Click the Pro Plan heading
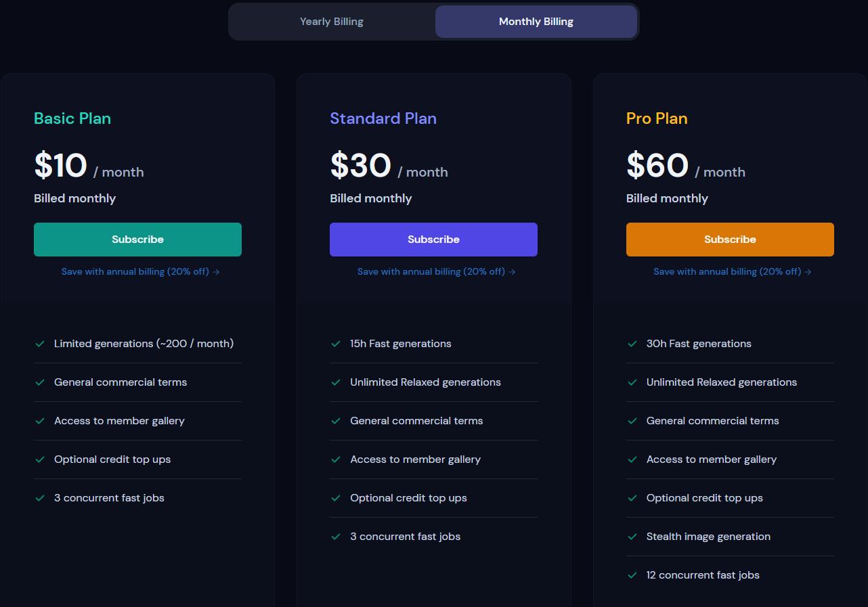 click(657, 118)
